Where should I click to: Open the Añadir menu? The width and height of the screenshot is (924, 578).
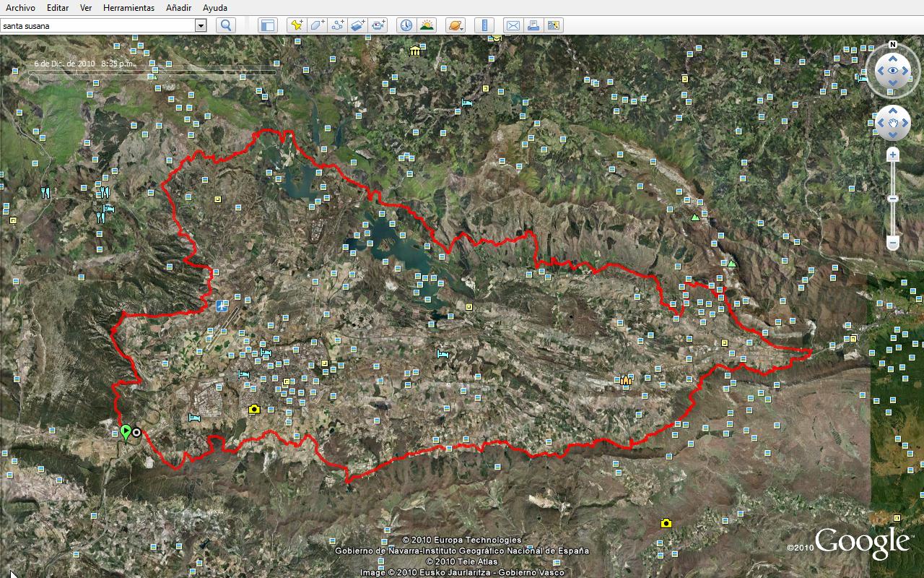[178, 8]
